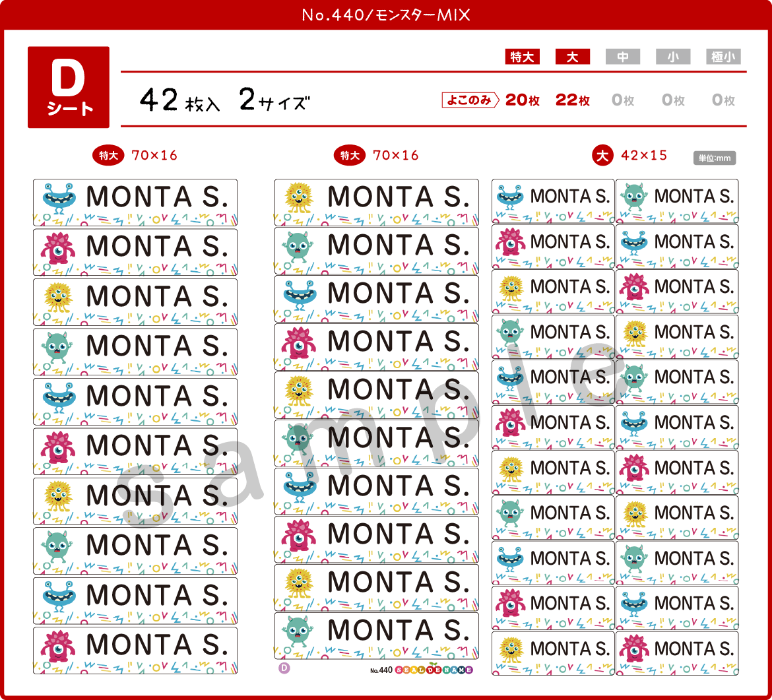Select the red 大 size badge in the header row

click(x=573, y=57)
